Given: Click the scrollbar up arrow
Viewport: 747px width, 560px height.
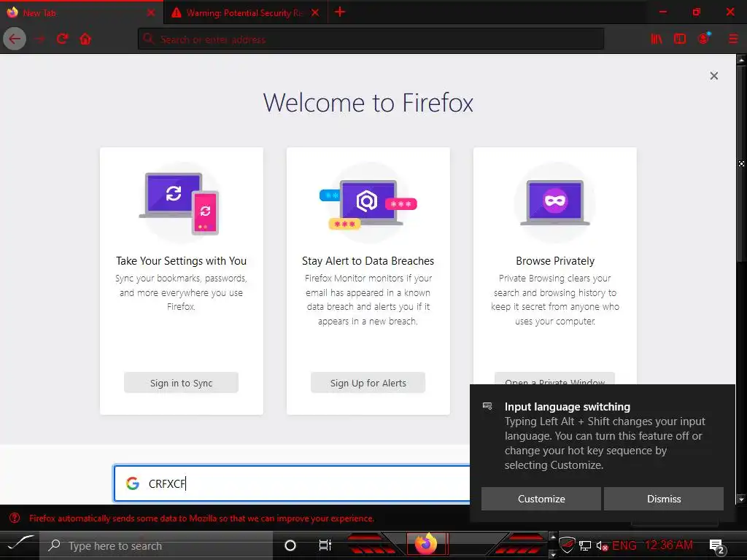Looking at the screenshot, I should tap(741, 60).
